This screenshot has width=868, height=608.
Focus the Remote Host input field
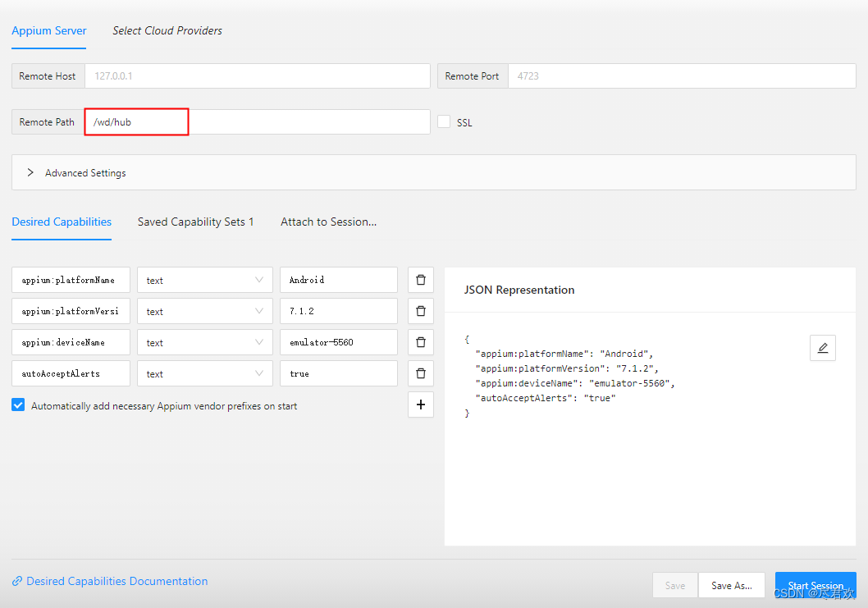coord(258,75)
